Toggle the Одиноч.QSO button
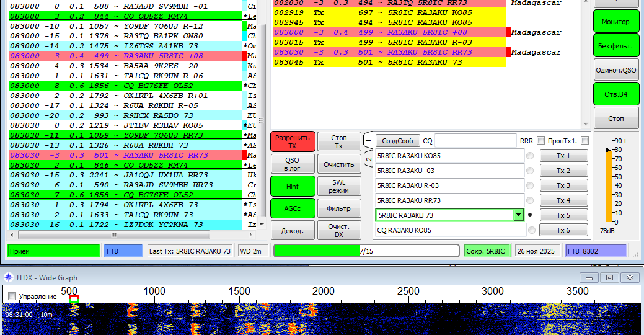This screenshot has width=644, height=335. [615, 70]
